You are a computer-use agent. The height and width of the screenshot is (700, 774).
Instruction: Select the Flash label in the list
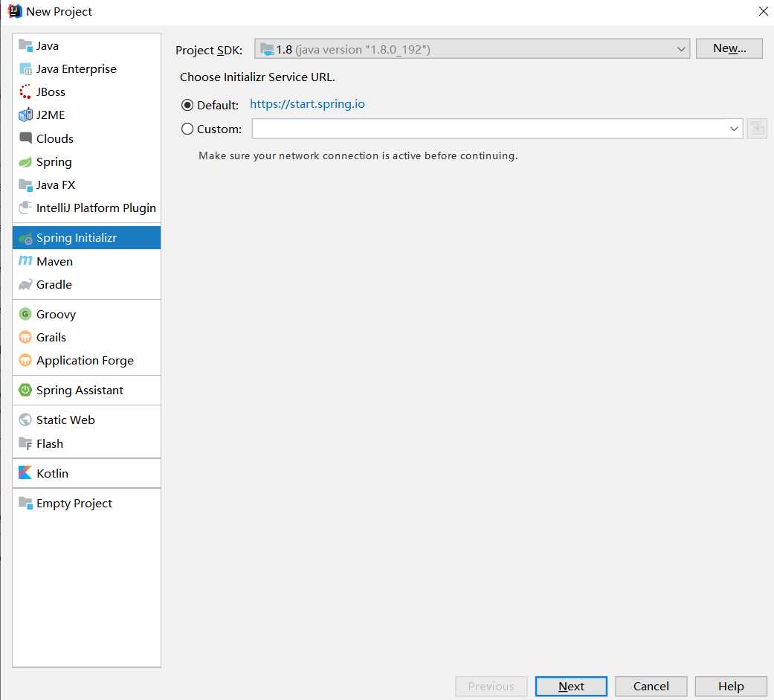49,443
